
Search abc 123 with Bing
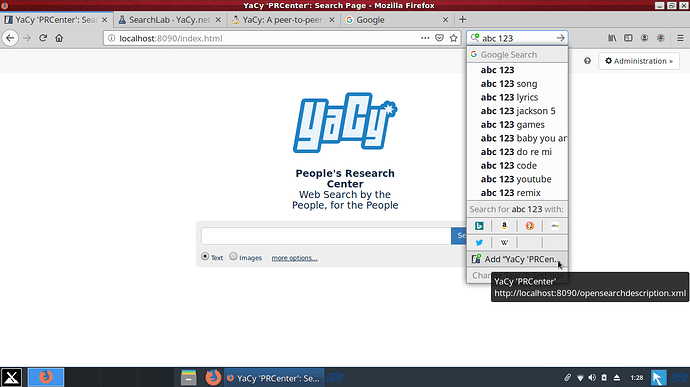(479, 226)
